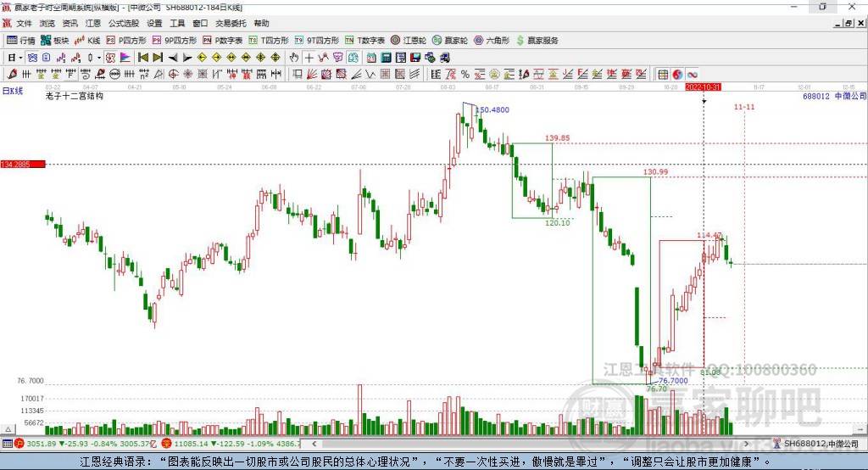
Task: Step chart right with black arrow
Action: point(187,58)
